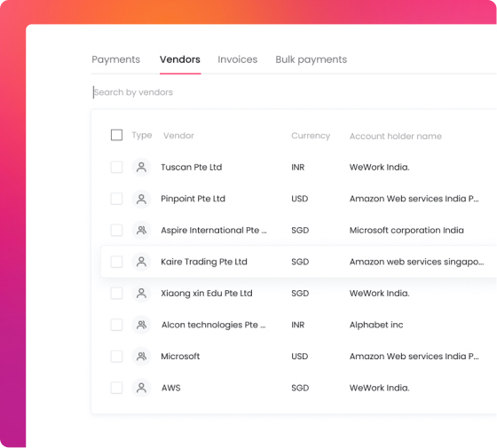The height and width of the screenshot is (448, 497).
Task: Focus the Search by vendors field
Action: (x=294, y=92)
